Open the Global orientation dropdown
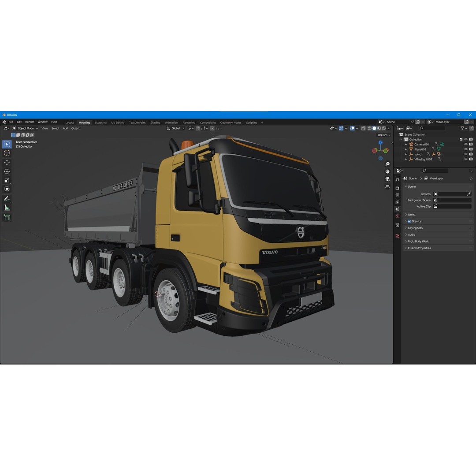Screen dimensions: 476x476 (x=175, y=128)
